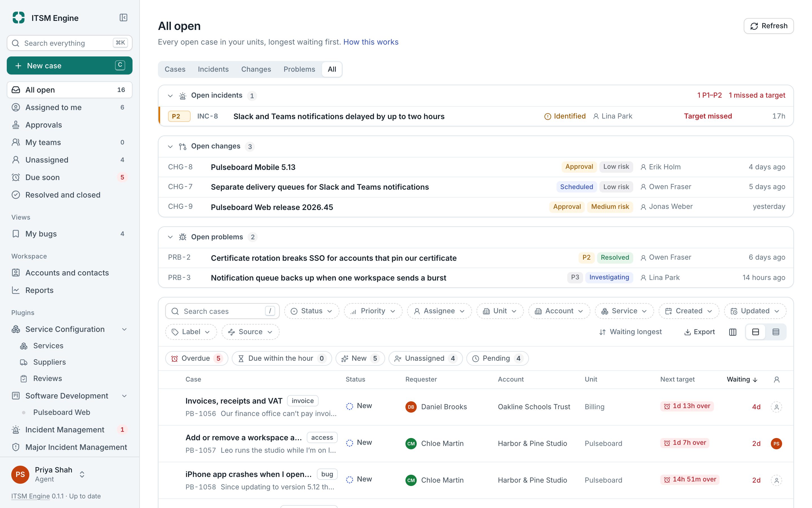Focus the Search cases input field
812x508 pixels.
coord(222,311)
